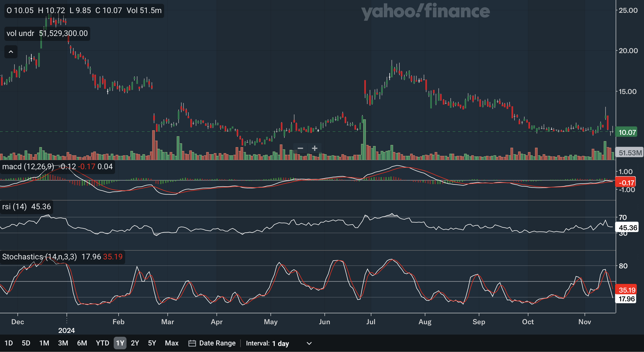Screen dimensions: 644x352
Task: Choose the 6M range option
Action: click(82, 343)
